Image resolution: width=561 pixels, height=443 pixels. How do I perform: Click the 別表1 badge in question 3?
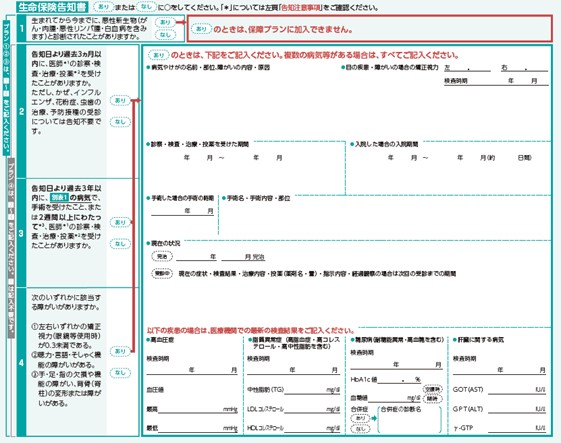59,198
